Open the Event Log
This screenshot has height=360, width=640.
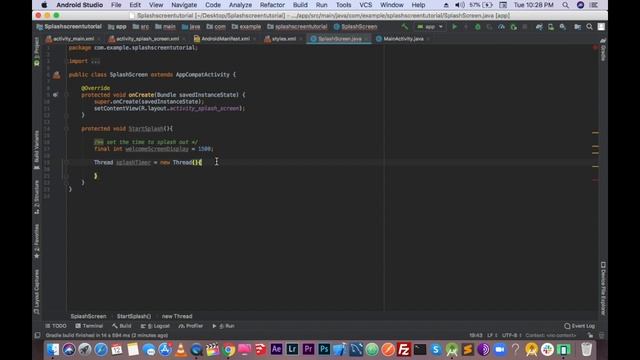(579, 326)
